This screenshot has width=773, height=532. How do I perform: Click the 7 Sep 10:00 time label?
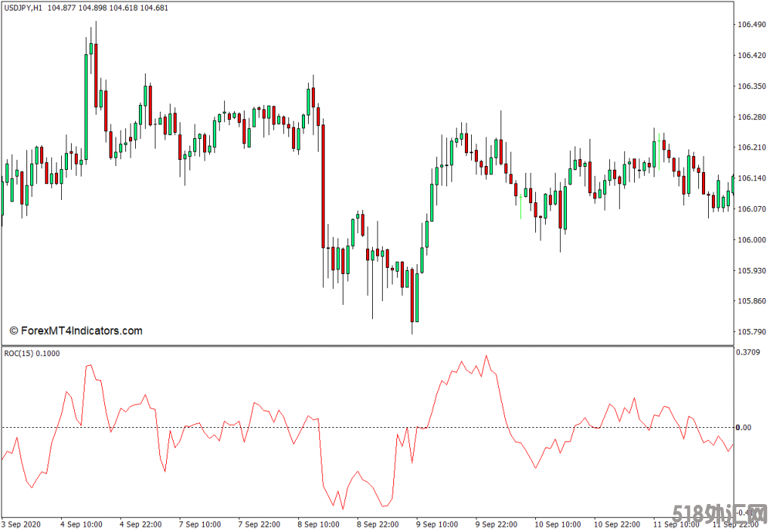(x=200, y=524)
